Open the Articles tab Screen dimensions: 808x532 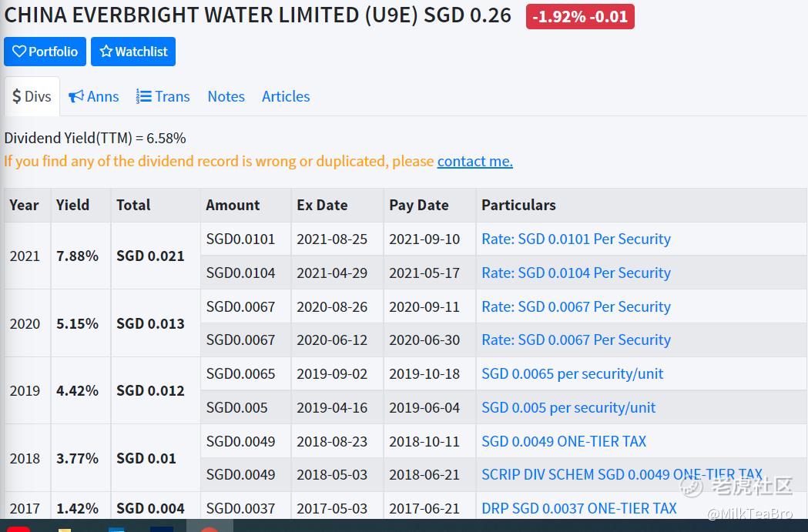click(x=286, y=96)
